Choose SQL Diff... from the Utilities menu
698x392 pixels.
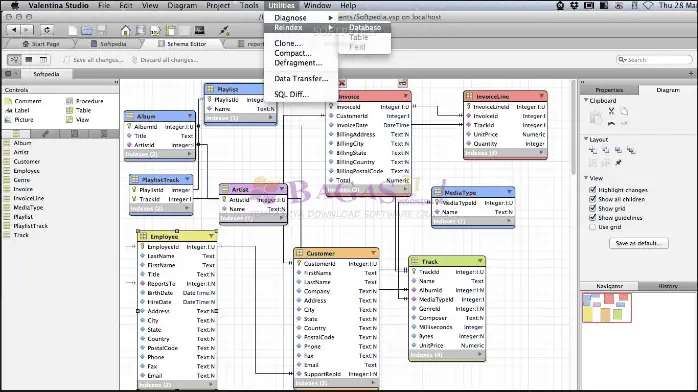(x=301, y=94)
